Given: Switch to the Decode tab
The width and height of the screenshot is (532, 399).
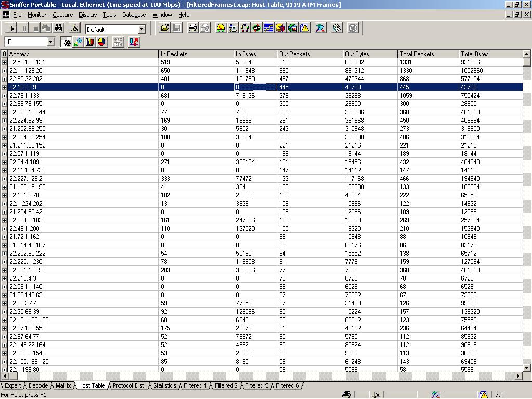Looking at the screenshot, I should 38,385.
